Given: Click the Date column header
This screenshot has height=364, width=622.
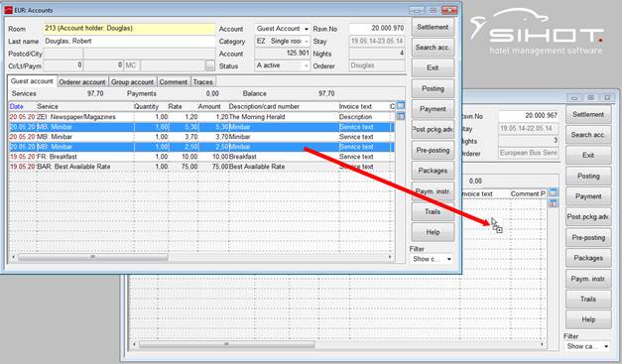Looking at the screenshot, I should coord(17,106).
